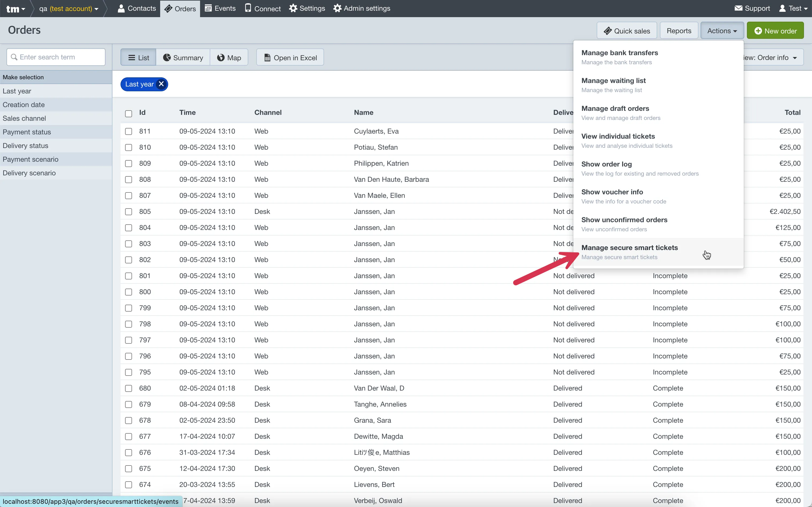
Task: Click the search magnifier icon
Action: (x=14, y=57)
